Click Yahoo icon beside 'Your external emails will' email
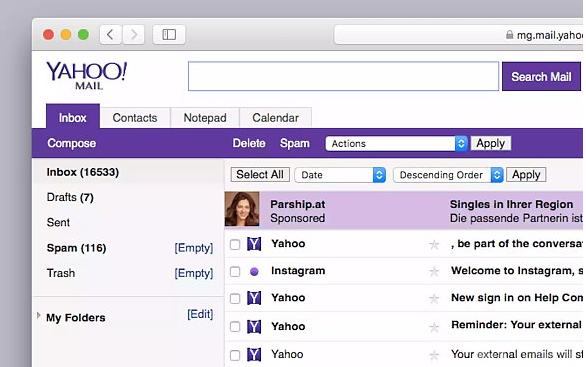Image resolution: width=586 pixels, height=367 pixels. (x=254, y=355)
